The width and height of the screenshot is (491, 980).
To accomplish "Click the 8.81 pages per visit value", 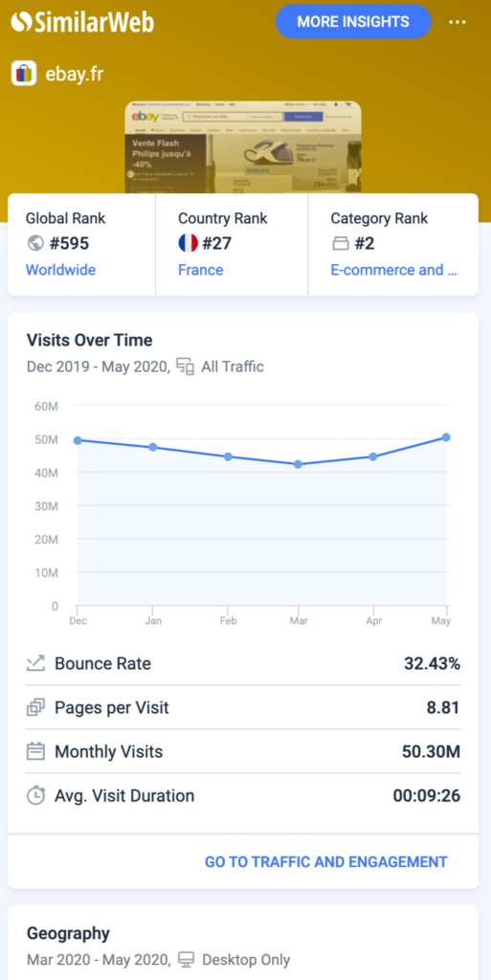I will pos(443,707).
